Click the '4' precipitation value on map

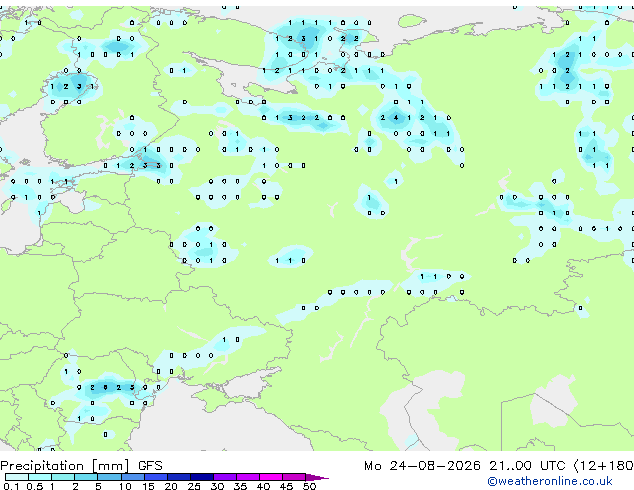tap(396, 118)
